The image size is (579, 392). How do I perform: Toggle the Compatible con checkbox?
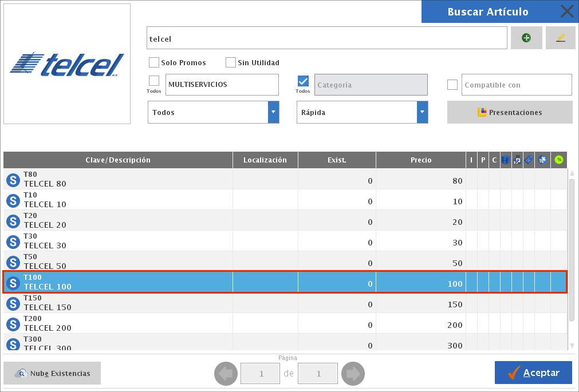point(452,85)
